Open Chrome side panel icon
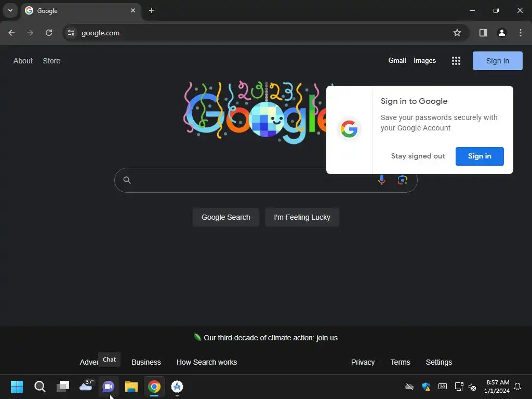Screen dimensions: 532x399 [x=483, y=33]
